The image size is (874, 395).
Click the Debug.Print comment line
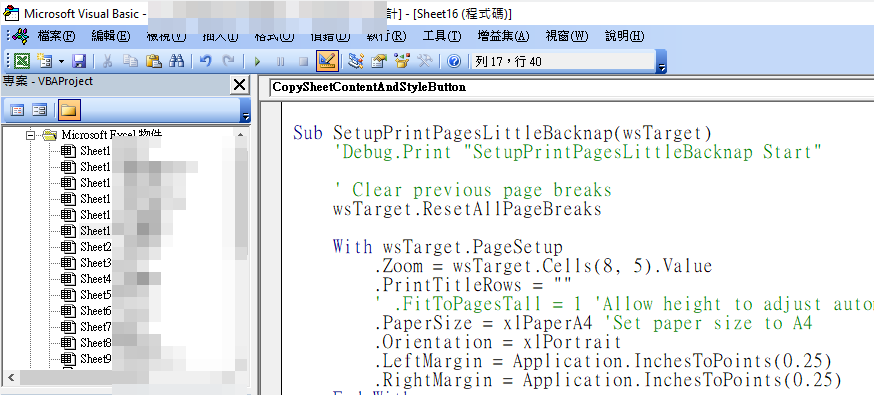[577, 152]
